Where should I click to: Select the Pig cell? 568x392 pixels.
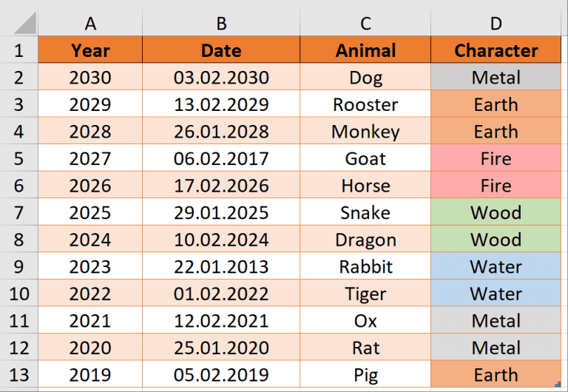(x=365, y=374)
